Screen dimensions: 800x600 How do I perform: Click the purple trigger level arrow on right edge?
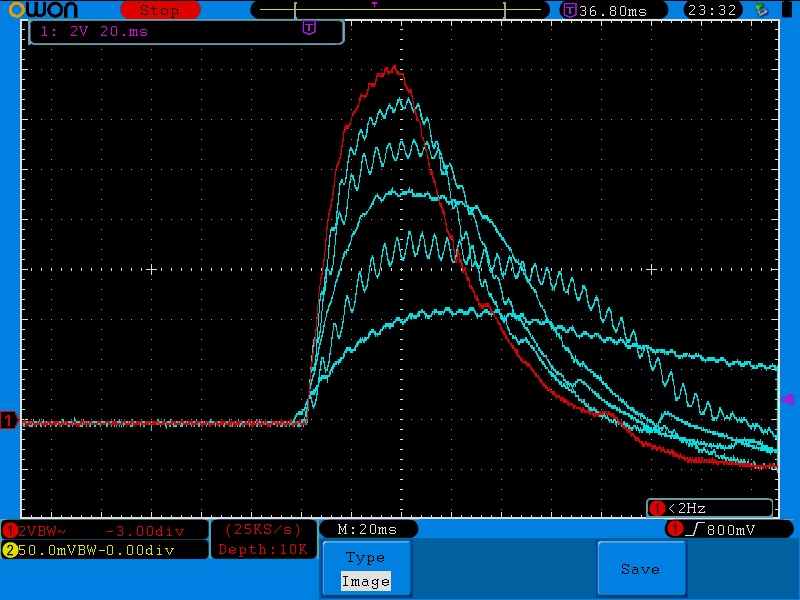point(786,399)
